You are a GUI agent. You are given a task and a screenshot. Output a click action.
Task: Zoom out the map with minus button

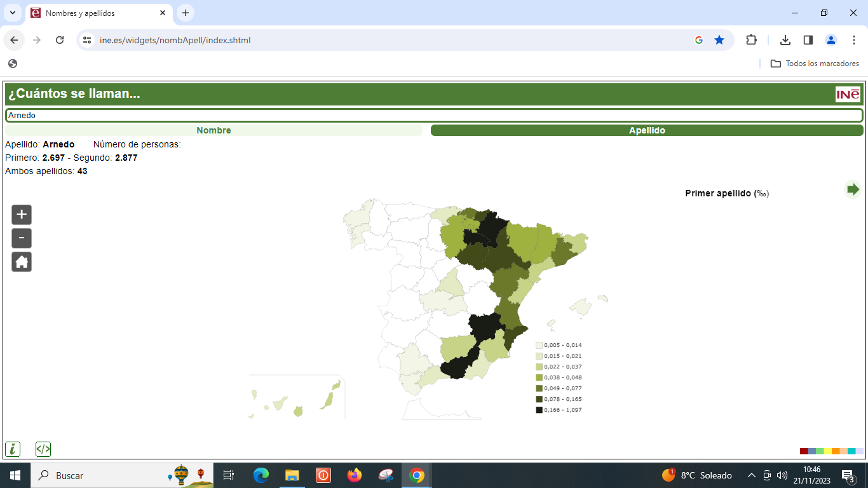22,238
